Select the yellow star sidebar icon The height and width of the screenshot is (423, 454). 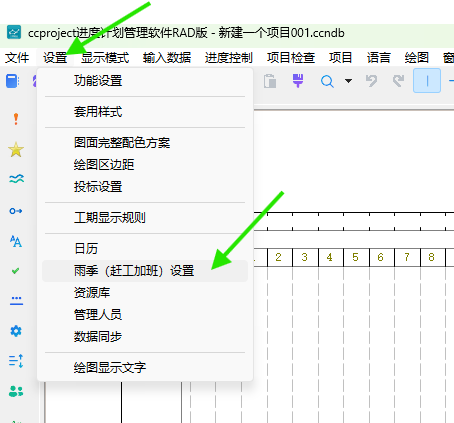16,149
